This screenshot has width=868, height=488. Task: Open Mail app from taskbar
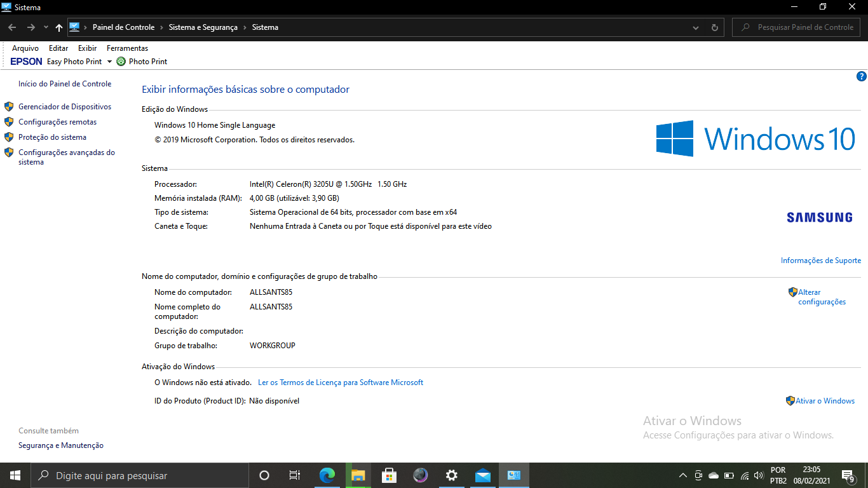coord(483,475)
